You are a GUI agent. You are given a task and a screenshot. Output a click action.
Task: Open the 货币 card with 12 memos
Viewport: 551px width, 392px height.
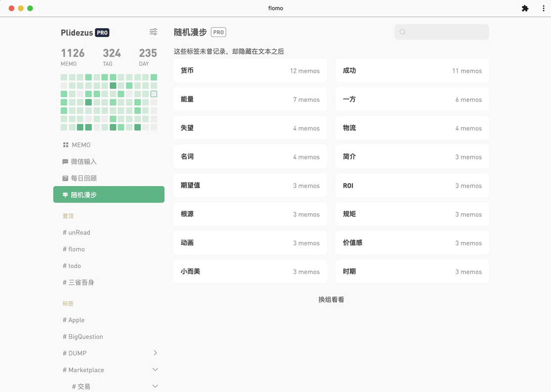tap(250, 71)
